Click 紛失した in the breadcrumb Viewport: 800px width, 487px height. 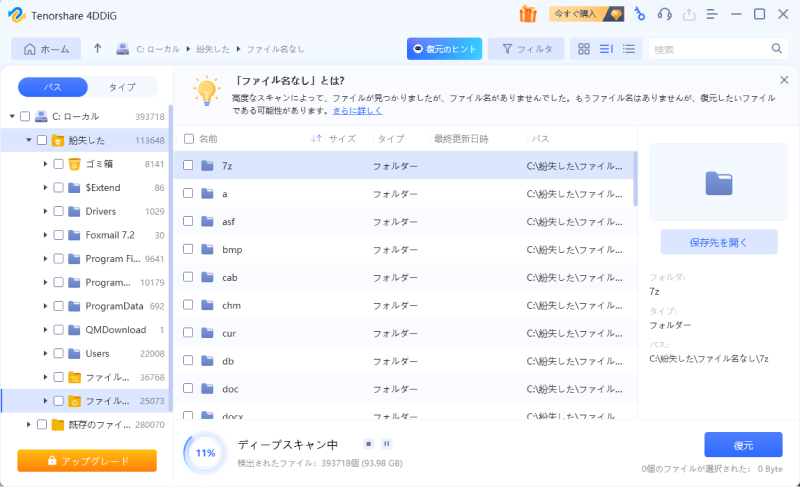[213, 49]
